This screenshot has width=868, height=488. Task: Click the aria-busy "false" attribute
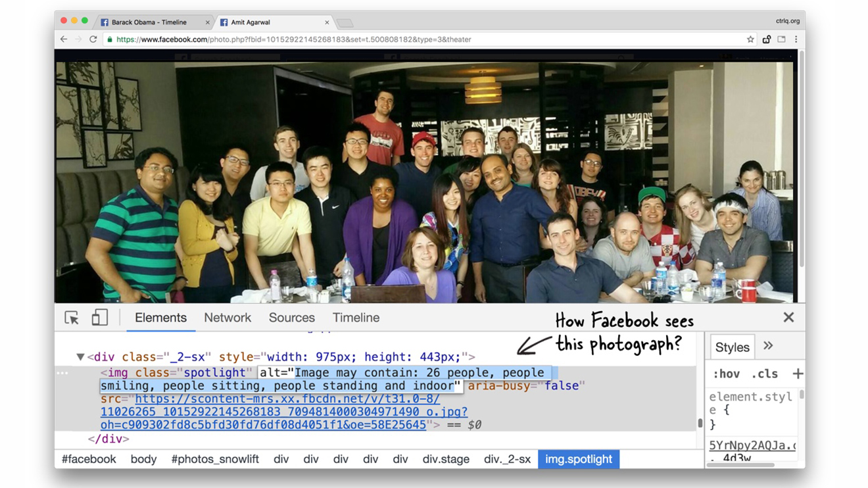click(x=526, y=386)
